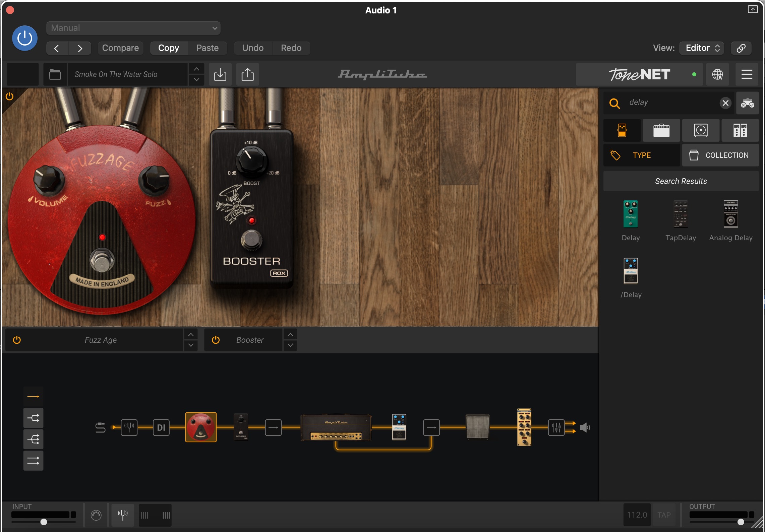This screenshot has height=532, width=765.
Task: Click the custom shop gear cart icon
Action: pos(748,103)
